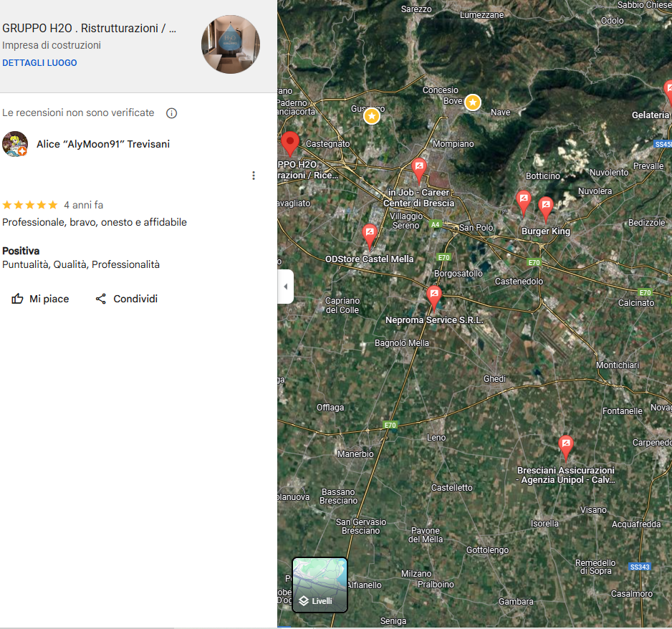Click the "4 anni fa" review date
This screenshot has width=672, height=629.
(84, 205)
